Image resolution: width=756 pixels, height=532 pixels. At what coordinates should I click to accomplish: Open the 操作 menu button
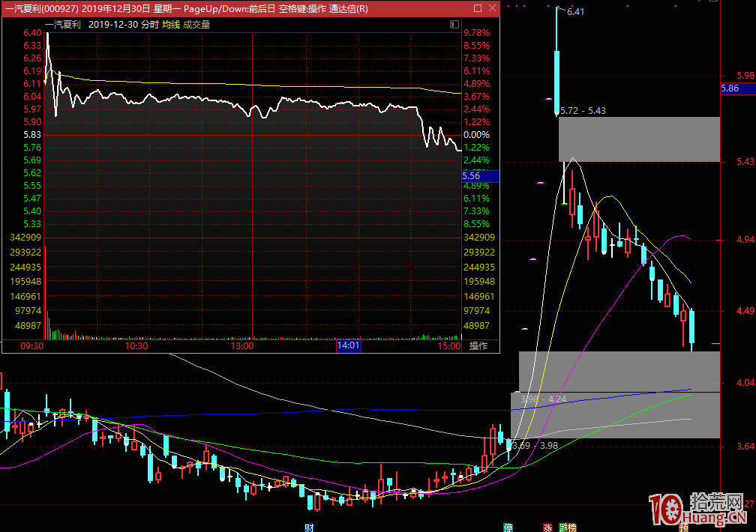478,346
